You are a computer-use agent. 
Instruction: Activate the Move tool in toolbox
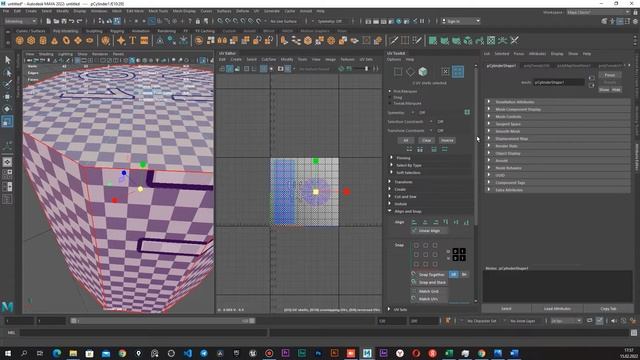(7, 97)
